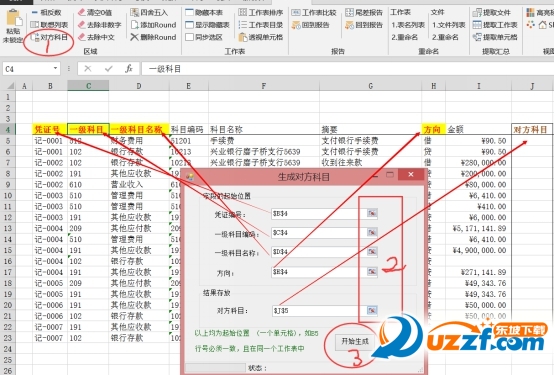Launch the 对方科目 tool in ribbon
Screen dimensions: 555x375
tap(49, 37)
